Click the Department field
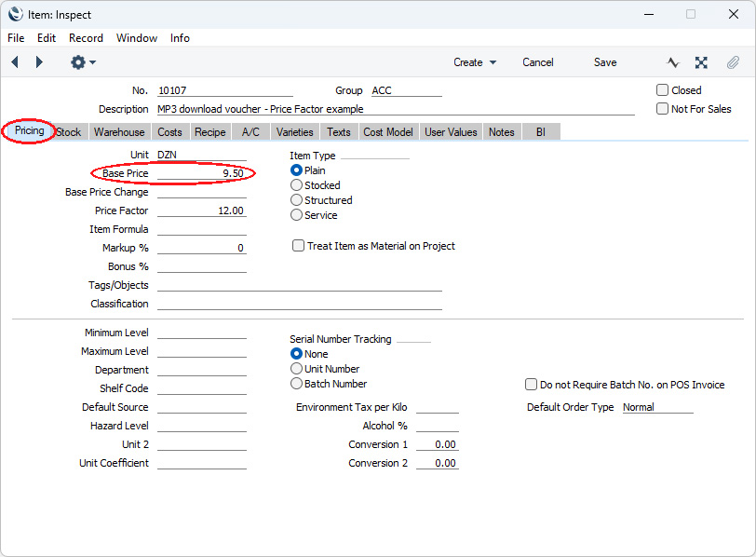Viewport: 756px width, 557px height. click(x=201, y=370)
